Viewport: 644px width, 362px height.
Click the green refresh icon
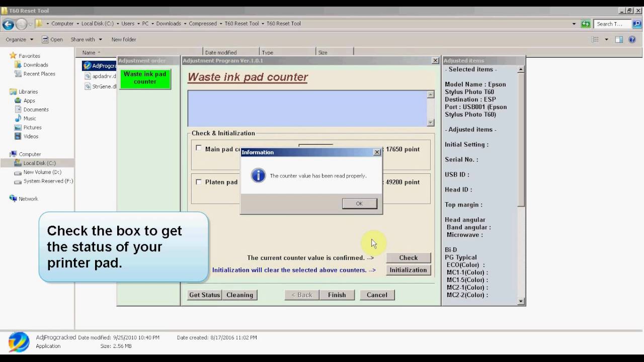[585, 24]
